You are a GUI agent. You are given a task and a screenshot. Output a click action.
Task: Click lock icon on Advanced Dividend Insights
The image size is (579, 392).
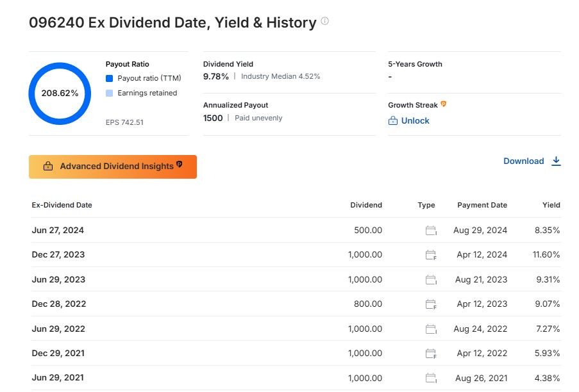(48, 167)
